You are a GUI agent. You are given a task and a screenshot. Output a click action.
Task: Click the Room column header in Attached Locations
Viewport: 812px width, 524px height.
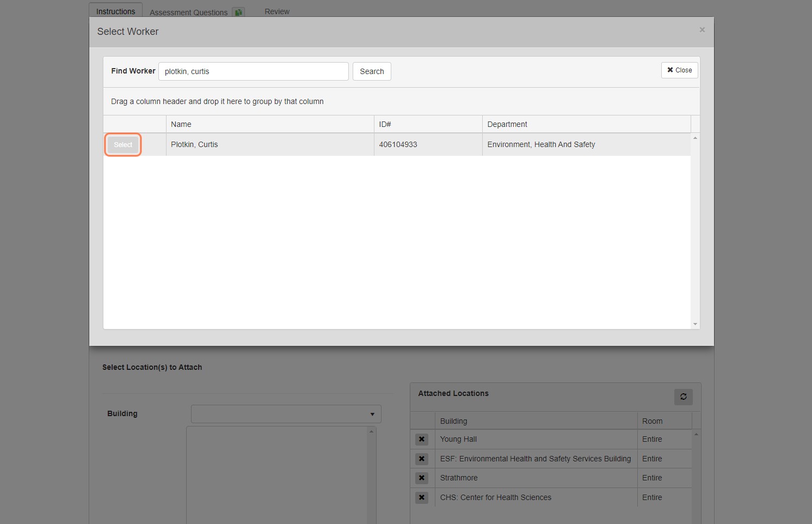pyautogui.click(x=665, y=421)
